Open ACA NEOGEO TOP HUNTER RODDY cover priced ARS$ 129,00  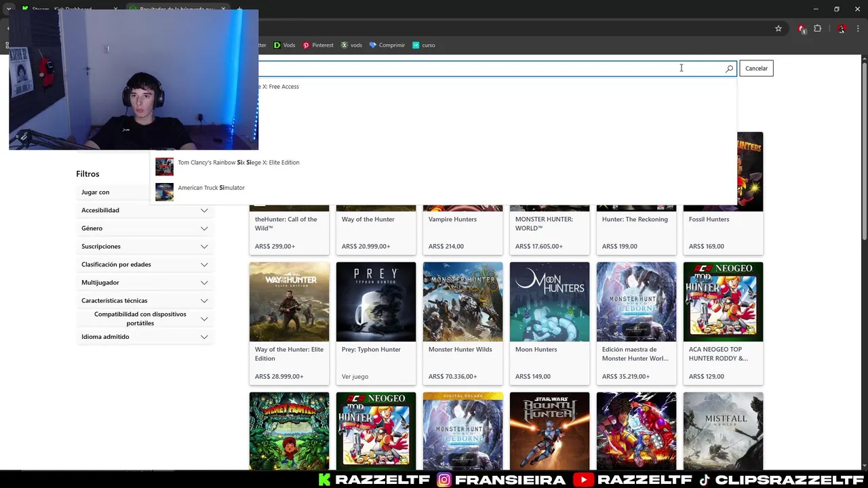(723, 302)
